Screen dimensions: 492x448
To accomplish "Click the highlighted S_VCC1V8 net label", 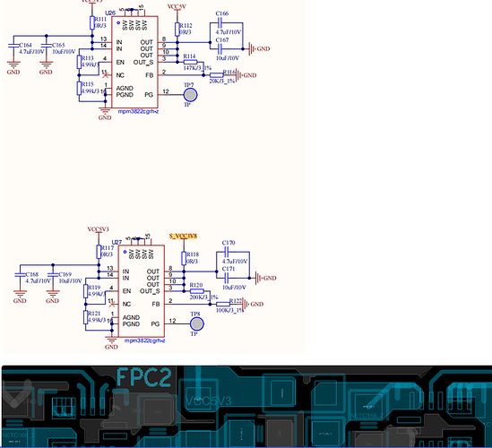I will pos(183,236).
